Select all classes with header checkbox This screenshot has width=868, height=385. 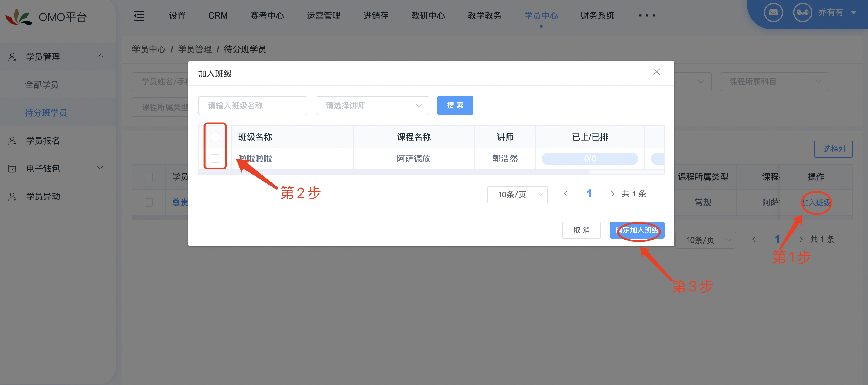click(215, 137)
